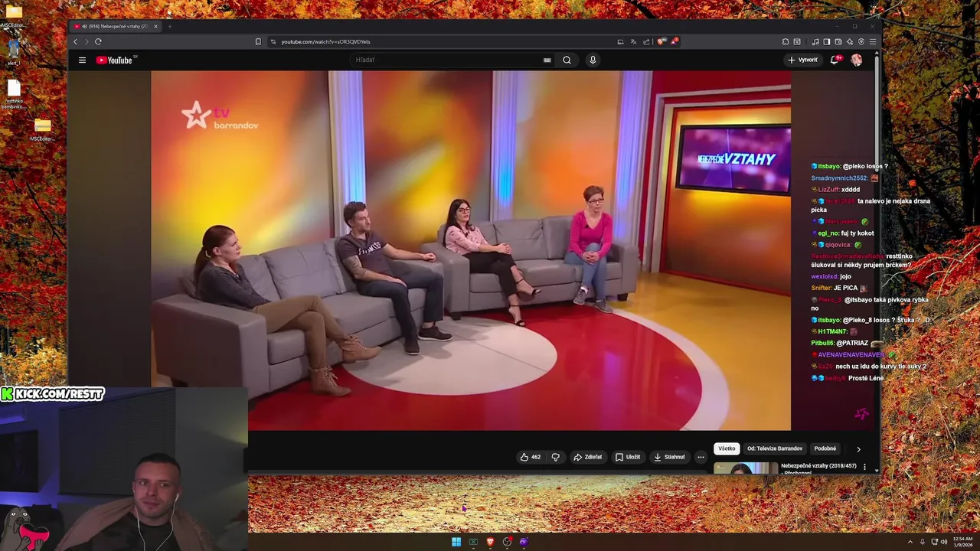Bookmark the page from address bar
The height and width of the screenshot is (551, 980).
[258, 41]
